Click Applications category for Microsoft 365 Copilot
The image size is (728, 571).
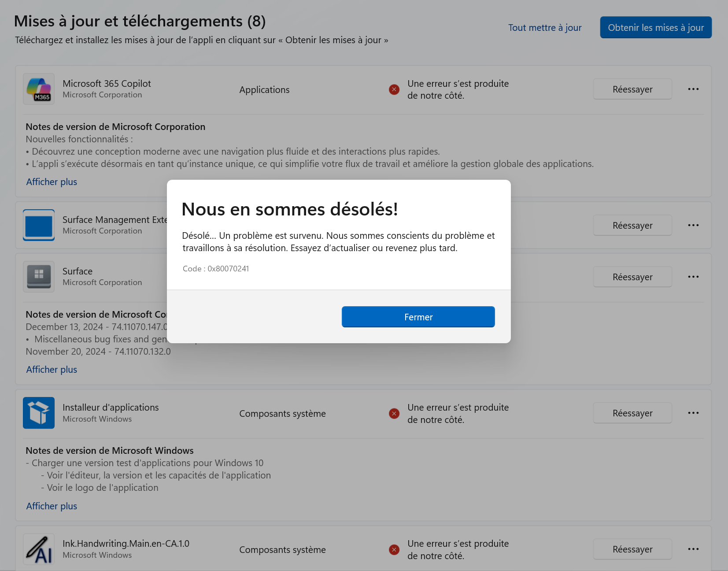click(264, 90)
